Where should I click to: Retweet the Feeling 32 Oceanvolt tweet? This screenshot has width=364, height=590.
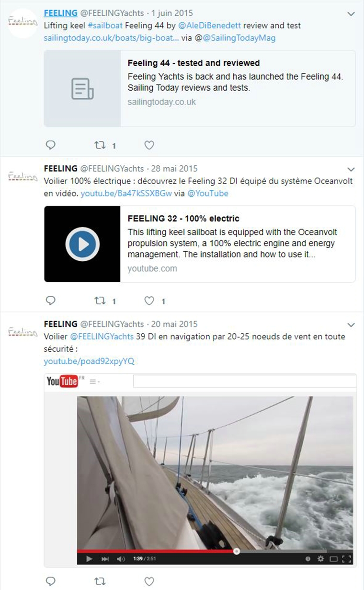[x=100, y=301]
